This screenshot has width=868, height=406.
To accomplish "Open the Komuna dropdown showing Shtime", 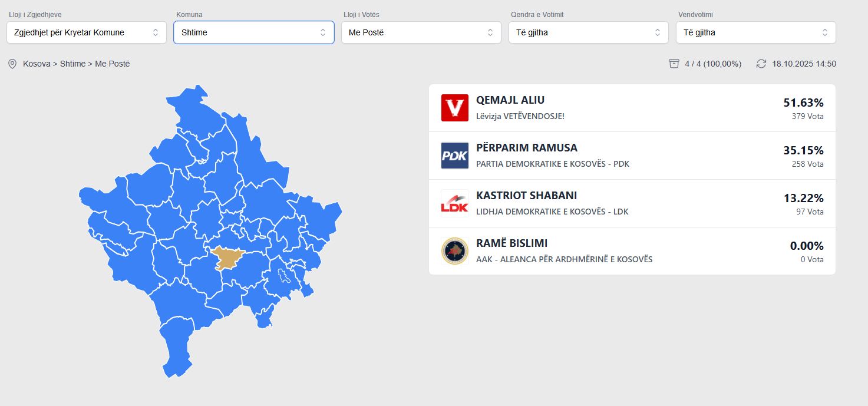I will pos(253,32).
